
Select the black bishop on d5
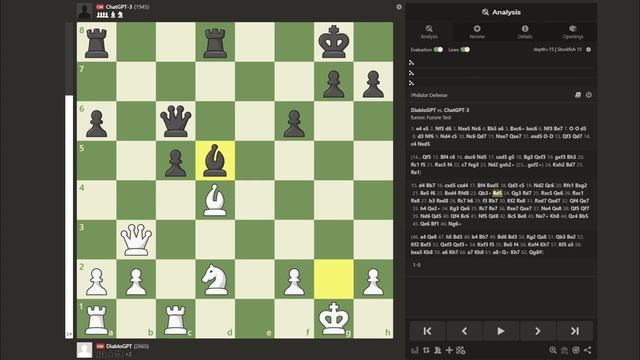pyautogui.click(x=215, y=160)
